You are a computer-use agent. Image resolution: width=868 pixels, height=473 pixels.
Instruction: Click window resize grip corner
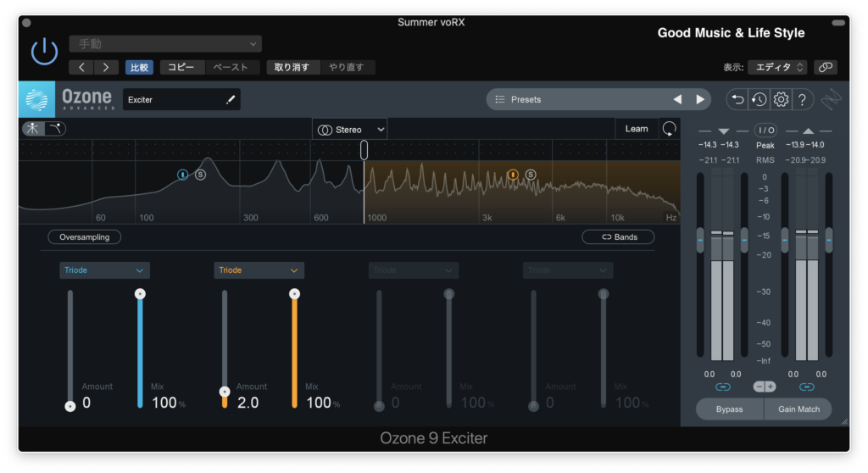point(844,421)
